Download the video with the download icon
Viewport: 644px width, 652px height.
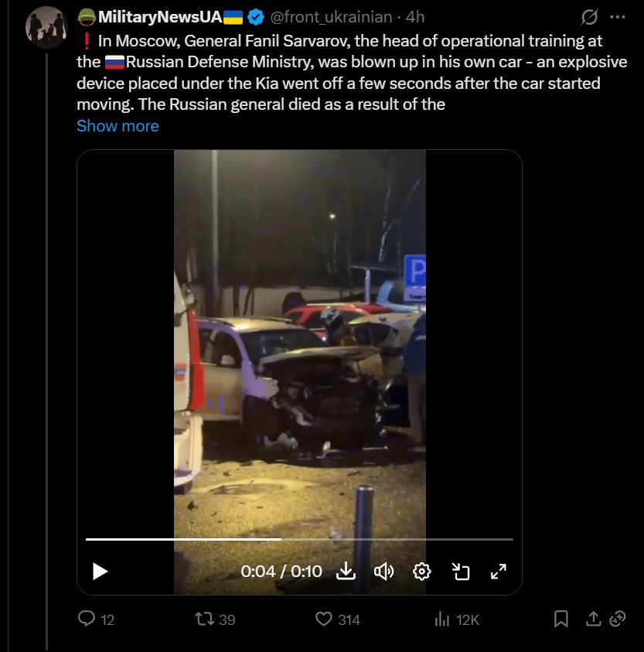coord(346,572)
